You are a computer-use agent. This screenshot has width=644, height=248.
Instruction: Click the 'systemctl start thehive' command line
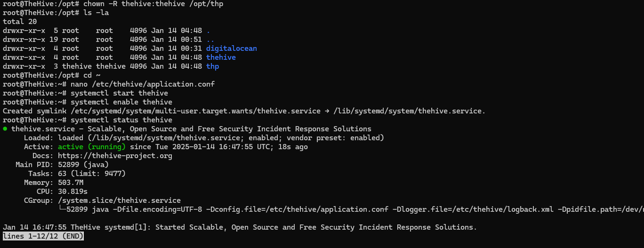(x=119, y=93)
